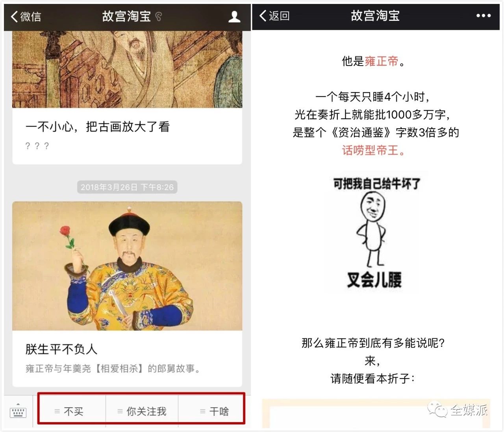This screenshot has width=504, height=432.
Task: Tap the list icon beside 不买
Action: pos(57,411)
